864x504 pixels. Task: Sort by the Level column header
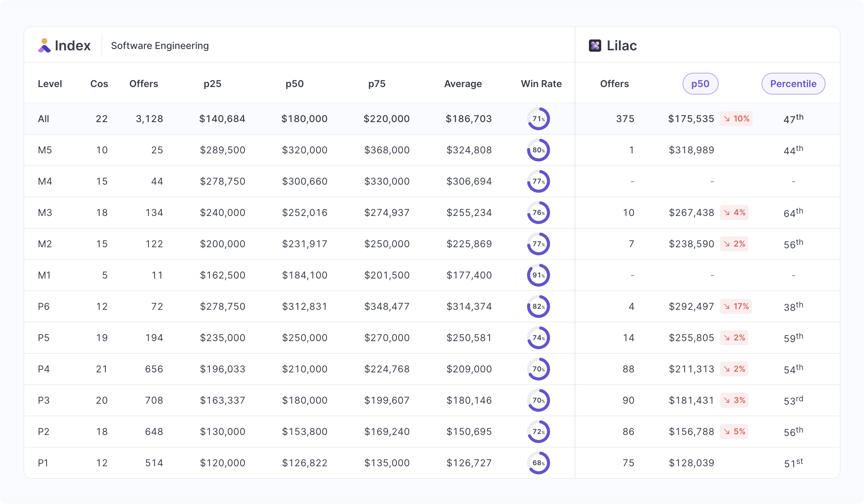50,84
